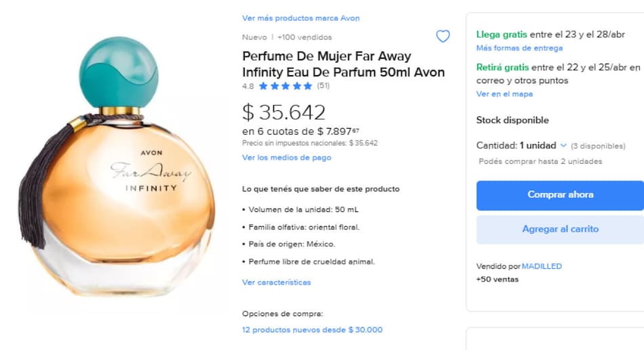This screenshot has height=350, width=644.
Task: Open 'Más formas de entrega' link
Action: [519, 48]
